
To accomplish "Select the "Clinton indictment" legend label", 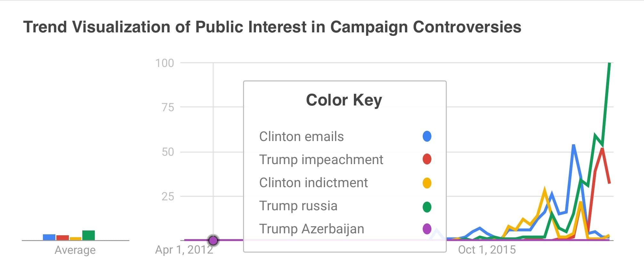I will click(x=313, y=183).
